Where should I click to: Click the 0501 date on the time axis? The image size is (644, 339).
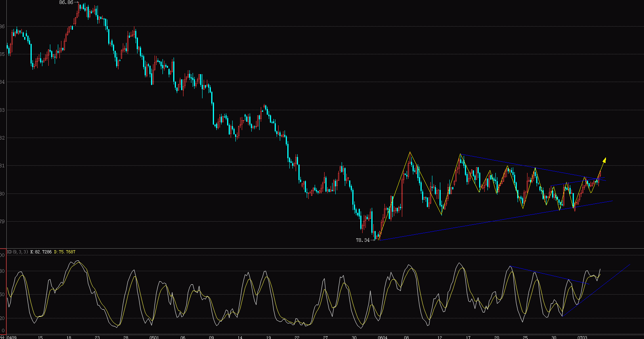coord(154,337)
